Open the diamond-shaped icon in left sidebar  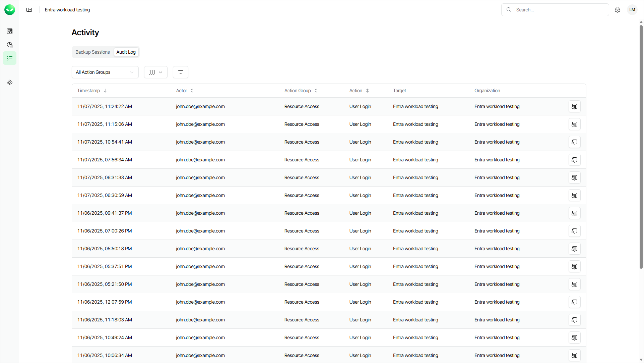pos(10,82)
